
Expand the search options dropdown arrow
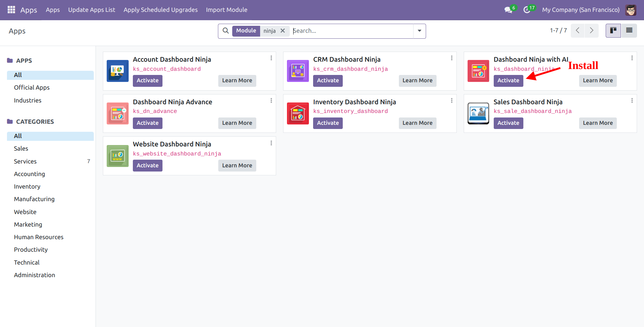[x=419, y=31]
